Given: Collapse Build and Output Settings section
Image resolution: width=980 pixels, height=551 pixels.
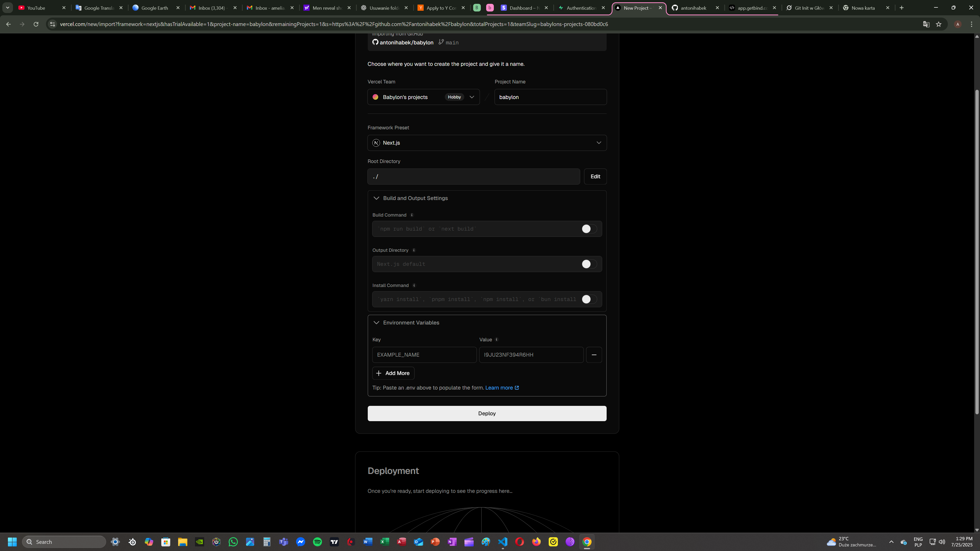Looking at the screenshot, I should [415, 198].
